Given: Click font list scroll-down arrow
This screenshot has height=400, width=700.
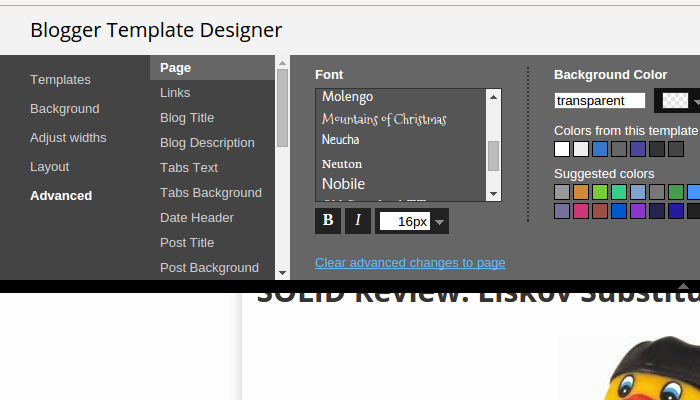Looking at the screenshot, I should pos(493,194).
